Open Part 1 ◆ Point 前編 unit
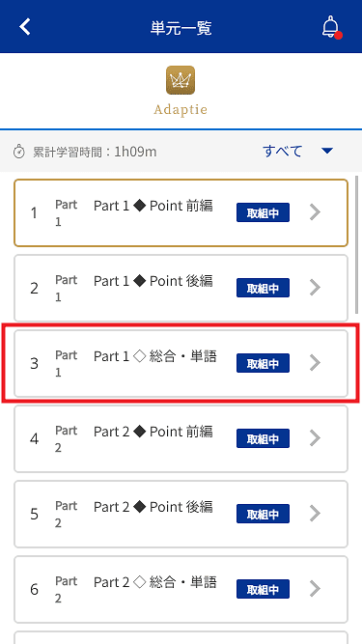This screenshot has height=644, width=362. tap(181, 212)
